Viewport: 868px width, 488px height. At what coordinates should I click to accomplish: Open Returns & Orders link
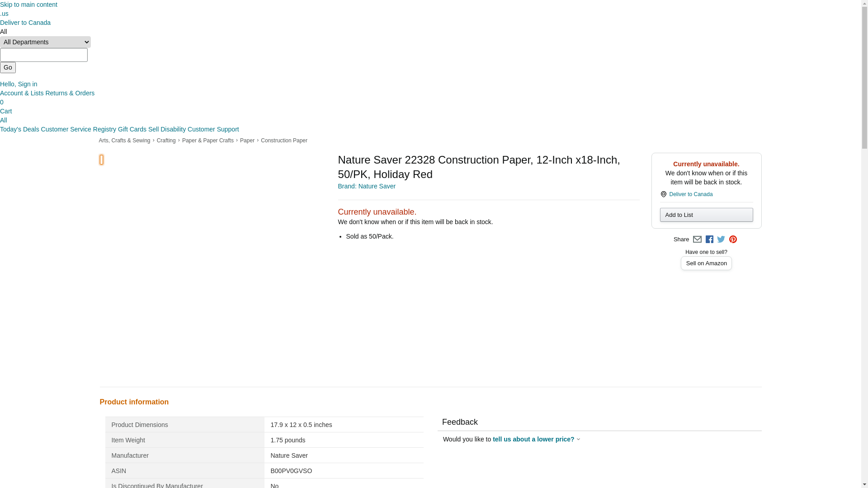[x=70, y=93]
